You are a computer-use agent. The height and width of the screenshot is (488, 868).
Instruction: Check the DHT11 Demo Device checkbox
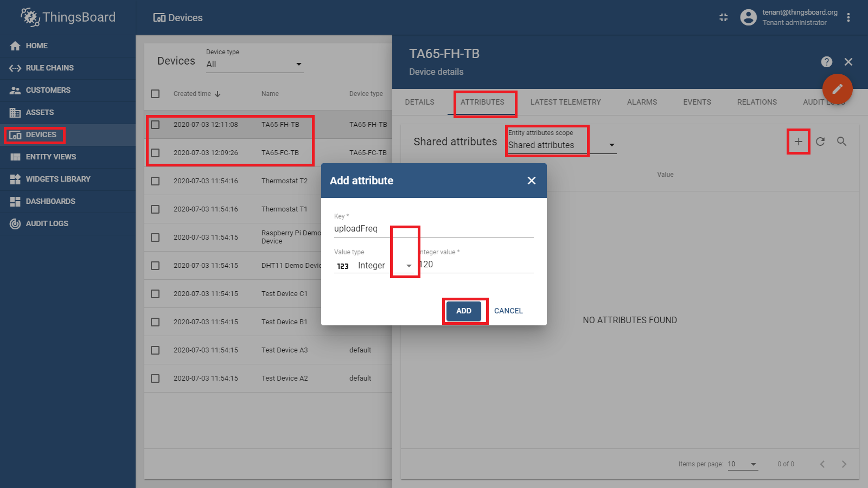tap(155, 266)
